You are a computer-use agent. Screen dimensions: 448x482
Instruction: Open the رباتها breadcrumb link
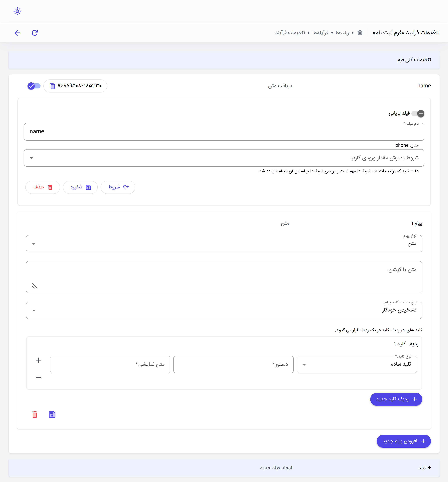tap(342, 32)
